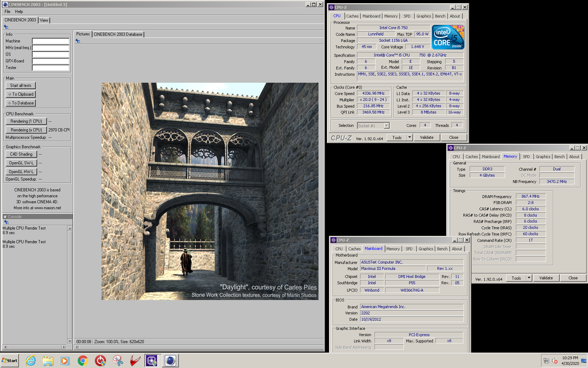Switch to CINEBENCH taskbar button
The height and width of the screenshot is (368, 588).
[x=170, y=361]
